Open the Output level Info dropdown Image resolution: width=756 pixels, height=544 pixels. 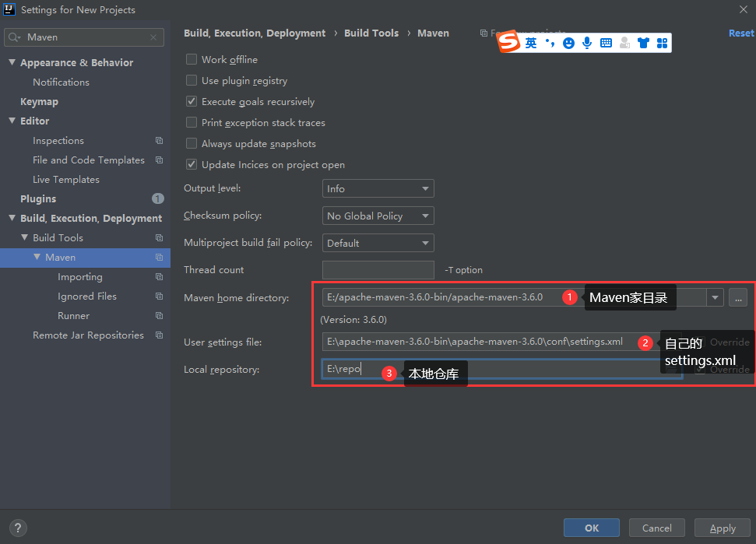coord(378,188)
